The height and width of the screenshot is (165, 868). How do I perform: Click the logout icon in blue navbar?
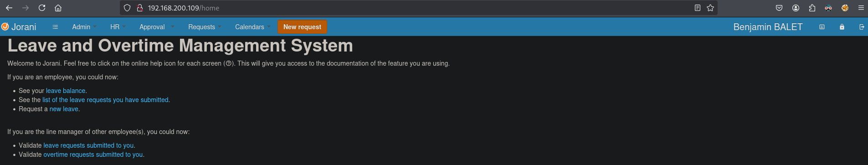862,27
